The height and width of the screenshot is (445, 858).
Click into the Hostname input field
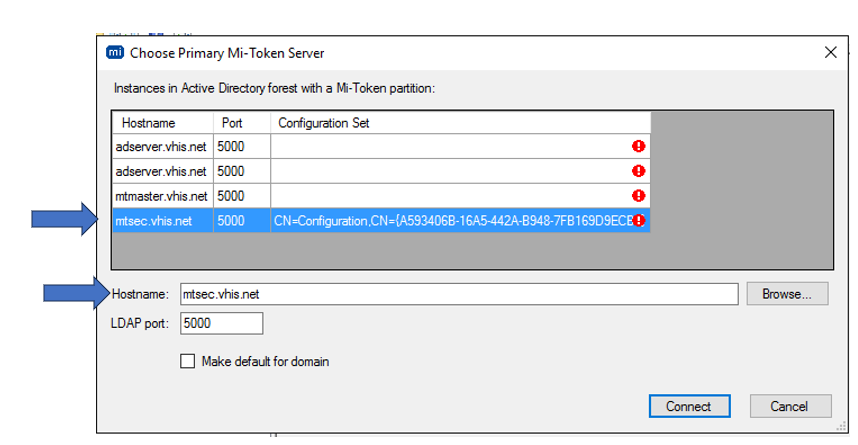click(x=459, y=294)
